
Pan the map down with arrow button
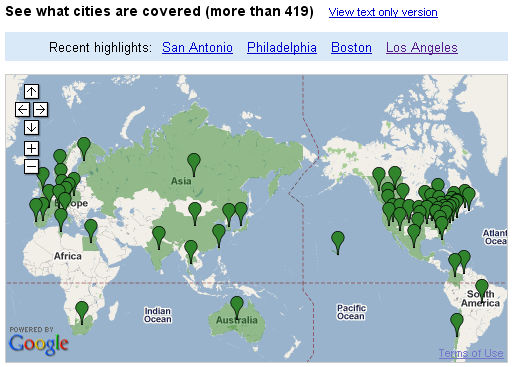click(31, 127)
